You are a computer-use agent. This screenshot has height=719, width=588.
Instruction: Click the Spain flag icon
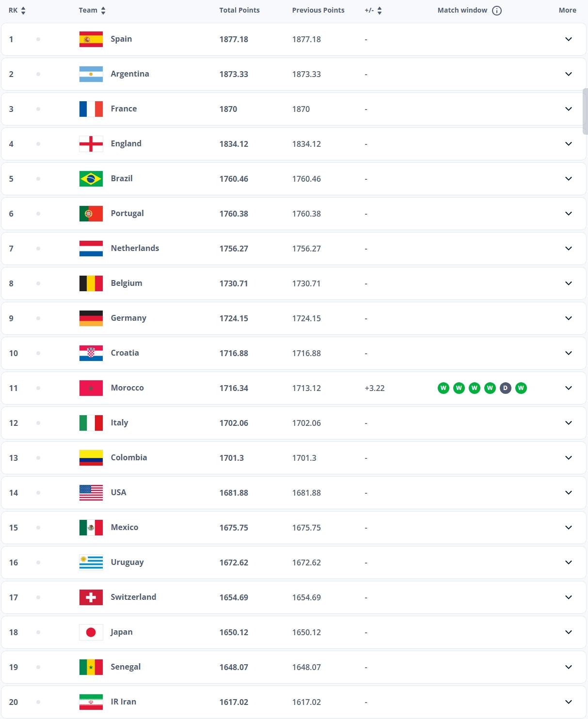tap(91, 39)
